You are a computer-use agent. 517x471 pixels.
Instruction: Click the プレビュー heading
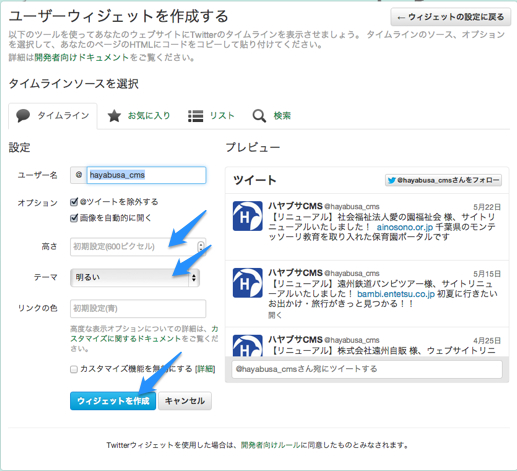click(253, 147)
